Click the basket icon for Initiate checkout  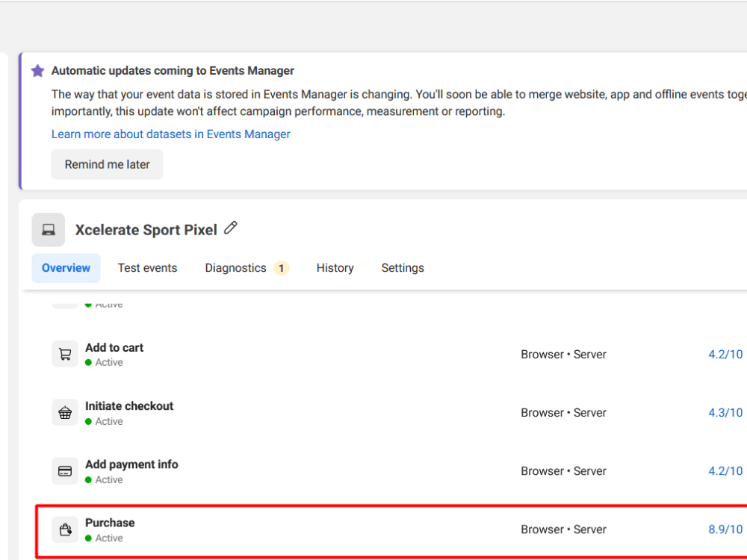(65, 411)
